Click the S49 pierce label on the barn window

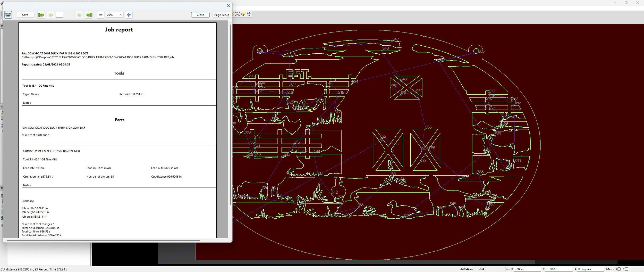[x=404, y=79]
